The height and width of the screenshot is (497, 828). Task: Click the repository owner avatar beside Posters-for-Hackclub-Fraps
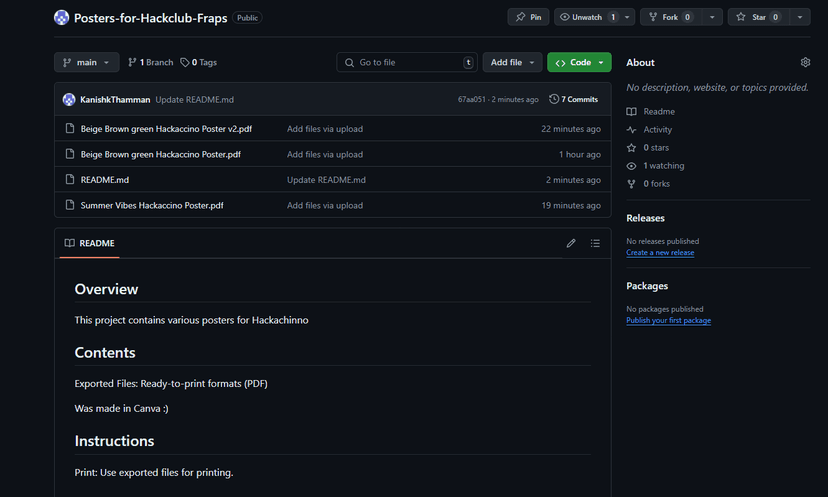click(61, 17)
